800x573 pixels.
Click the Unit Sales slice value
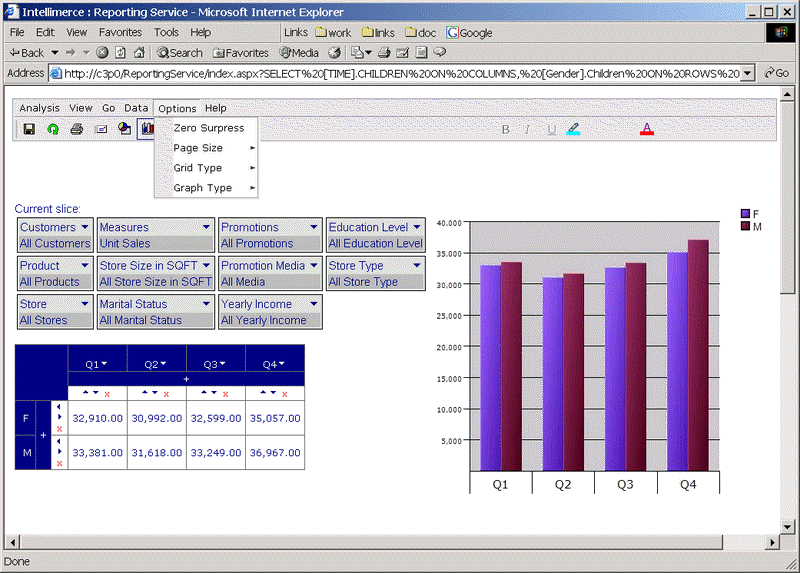click(x=125, y=243)
